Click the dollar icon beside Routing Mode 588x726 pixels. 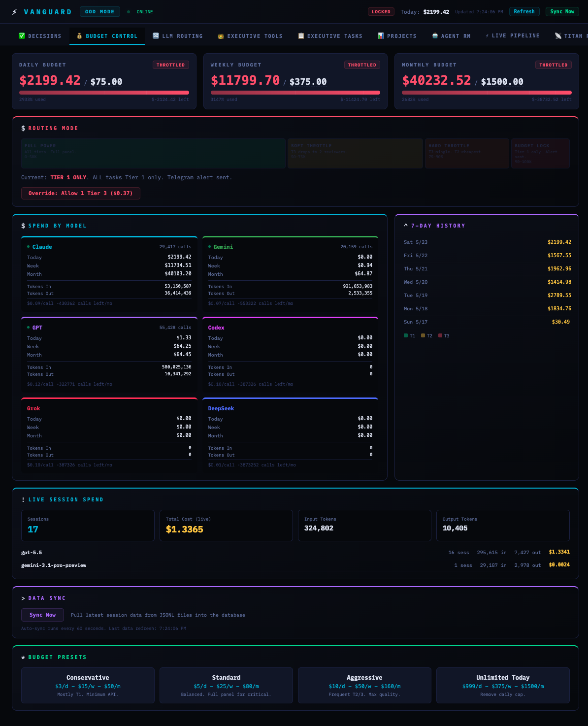[23, 128]
